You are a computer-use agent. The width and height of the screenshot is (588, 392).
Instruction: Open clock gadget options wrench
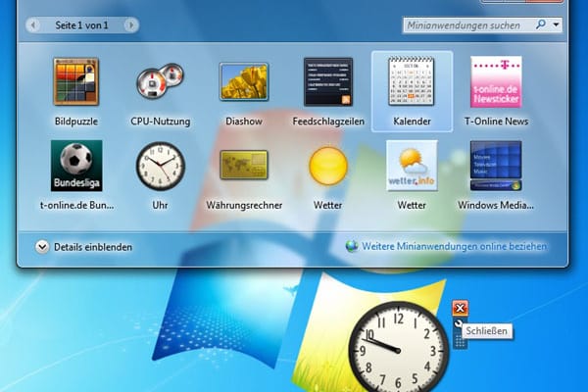pyautogui.click(x=458, y=323)
